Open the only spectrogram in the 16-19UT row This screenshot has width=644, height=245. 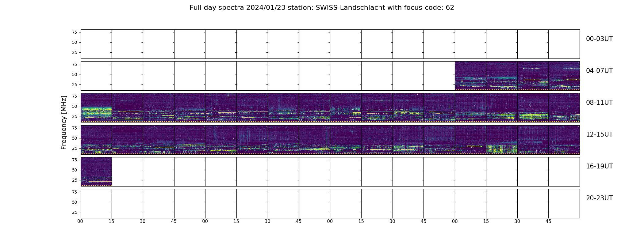pyautogui.click(x=96, y=172)
